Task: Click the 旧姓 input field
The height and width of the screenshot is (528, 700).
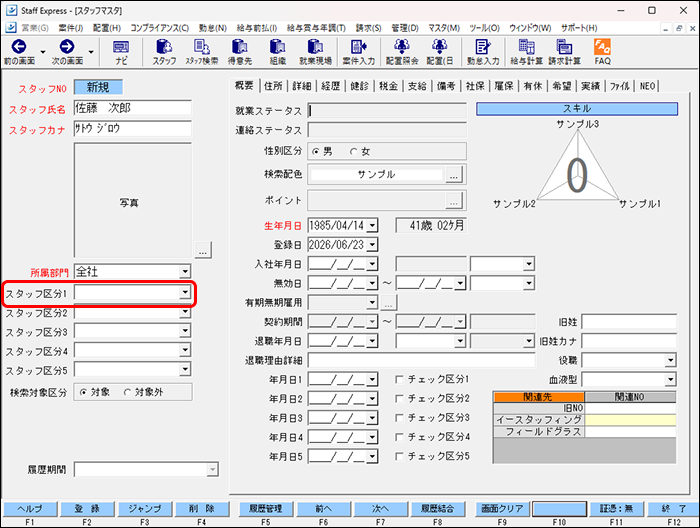Action: pos(629,322)
